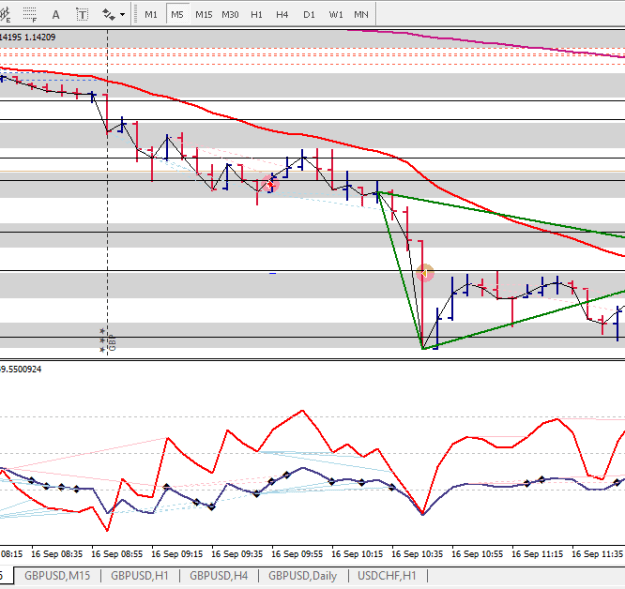Screen dimensions: 625x589
Task: Click the GBP news event marker
Action: click(108, 341)
